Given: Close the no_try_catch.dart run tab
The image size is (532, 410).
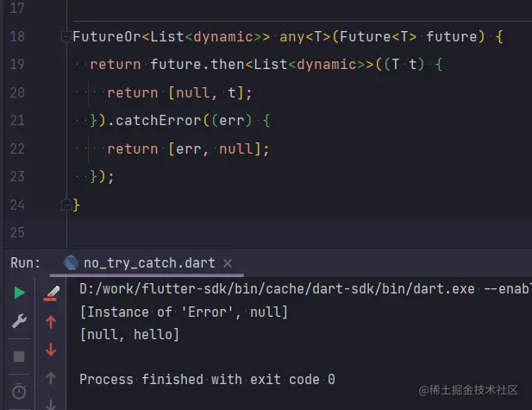Looking at the screenshot, I should coord(227,263).
